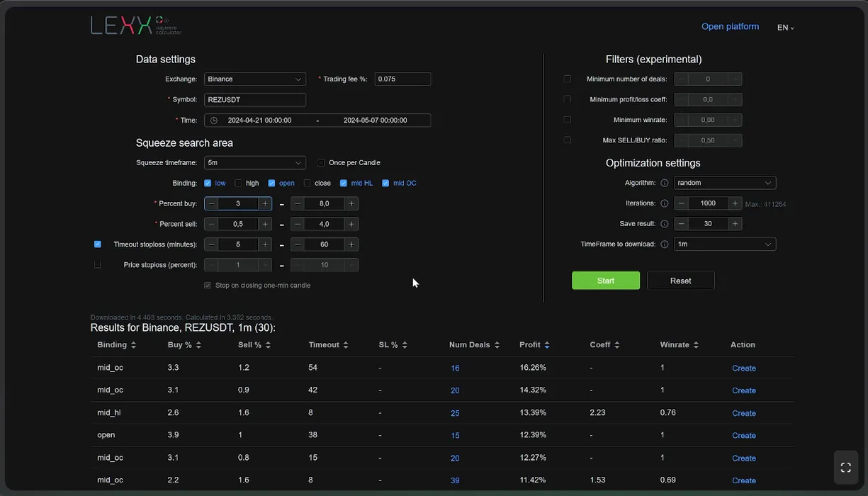Check the close binding checkbox
The height and width of the screenshot is (496, 868).
click(308, 183)
